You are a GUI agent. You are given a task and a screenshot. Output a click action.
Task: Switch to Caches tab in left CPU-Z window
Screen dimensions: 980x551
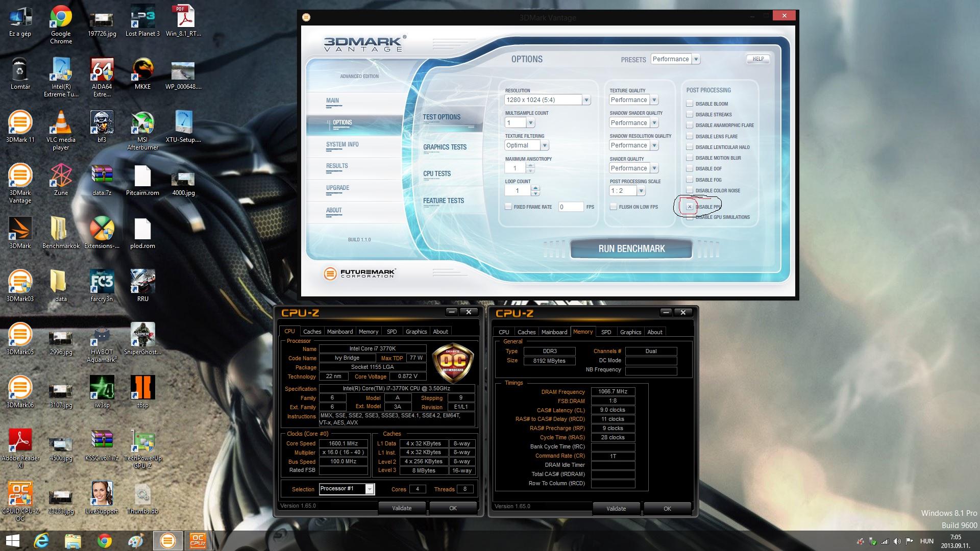[x=312, y=332]
